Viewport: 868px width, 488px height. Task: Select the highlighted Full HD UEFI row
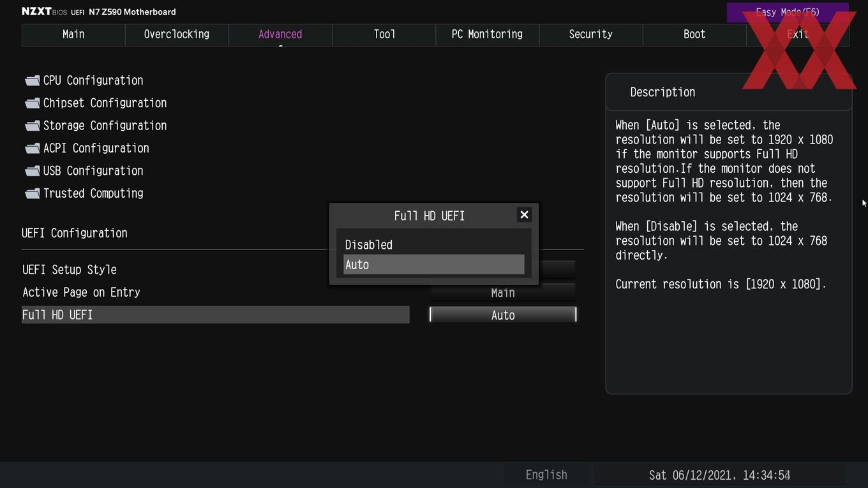tap(215, 314)
